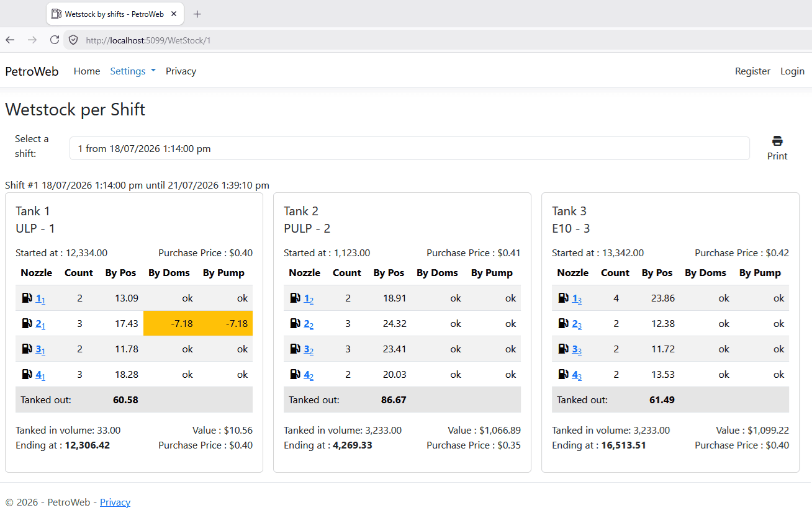
Task: Click Tank 3 ending value 16,513.51
Action: tap(623, 445)
